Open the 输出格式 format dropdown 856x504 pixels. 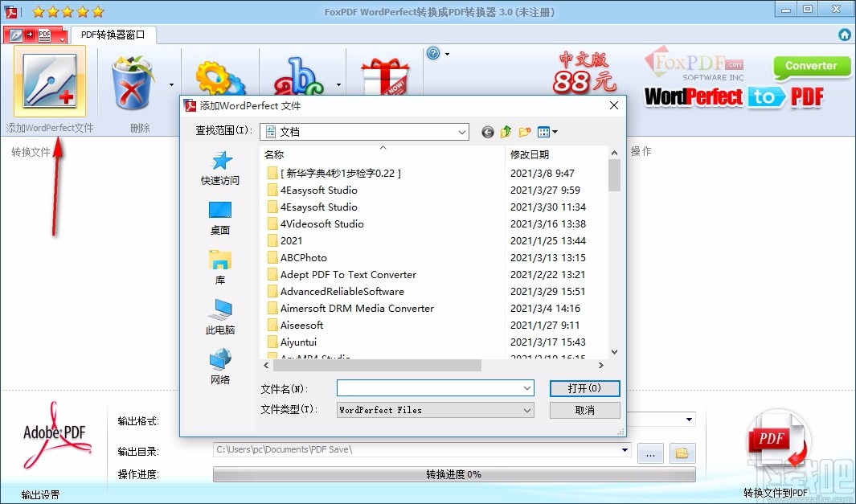coord(687,419)
